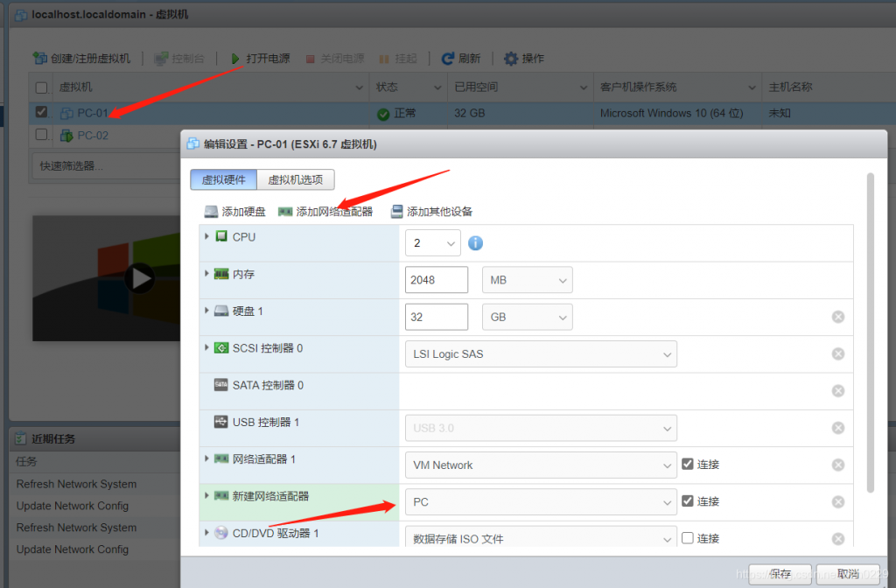Play the PC-01 console preview thumbnail

pos(139,279)
